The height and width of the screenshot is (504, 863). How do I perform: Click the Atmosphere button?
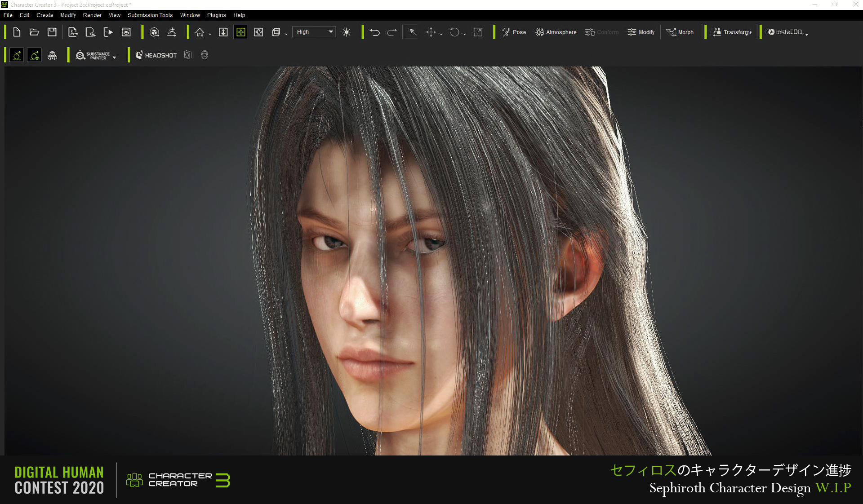(x=556, y=32)
